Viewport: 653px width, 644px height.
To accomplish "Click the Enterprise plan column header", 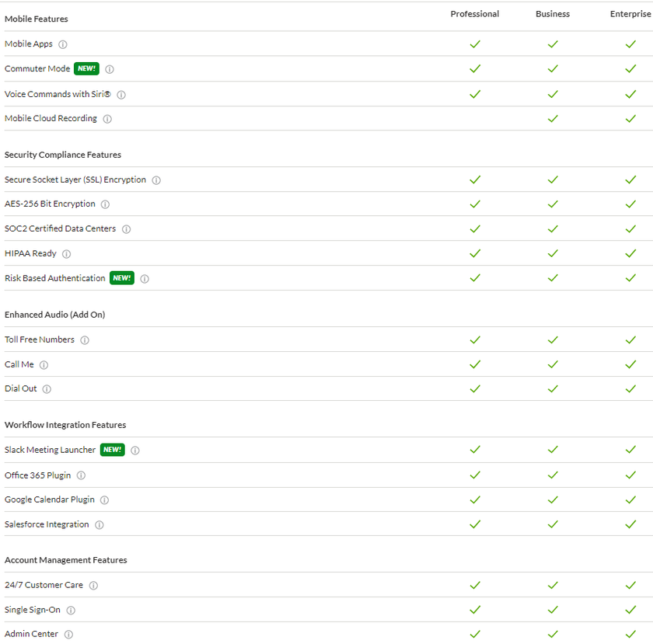I will point(630,14).
